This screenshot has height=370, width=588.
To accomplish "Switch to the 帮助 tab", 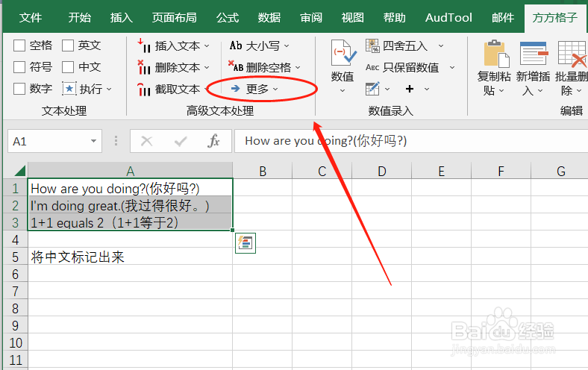I will (394, 18).
